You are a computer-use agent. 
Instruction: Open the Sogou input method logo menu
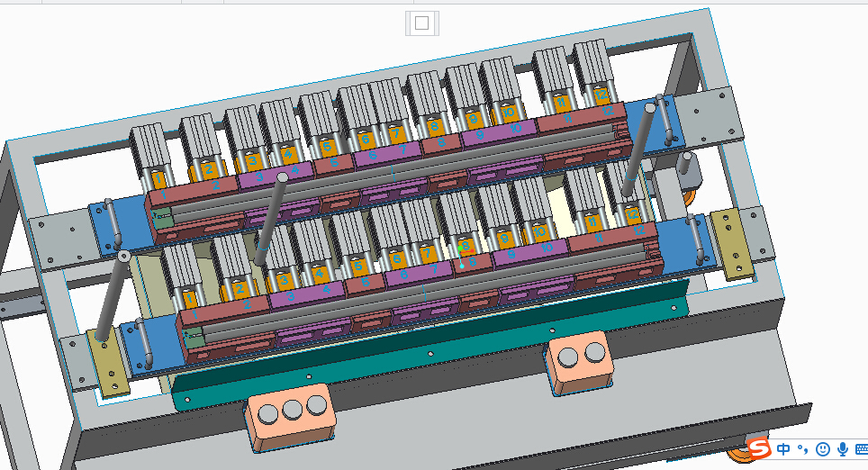click(x=759, y=447)
